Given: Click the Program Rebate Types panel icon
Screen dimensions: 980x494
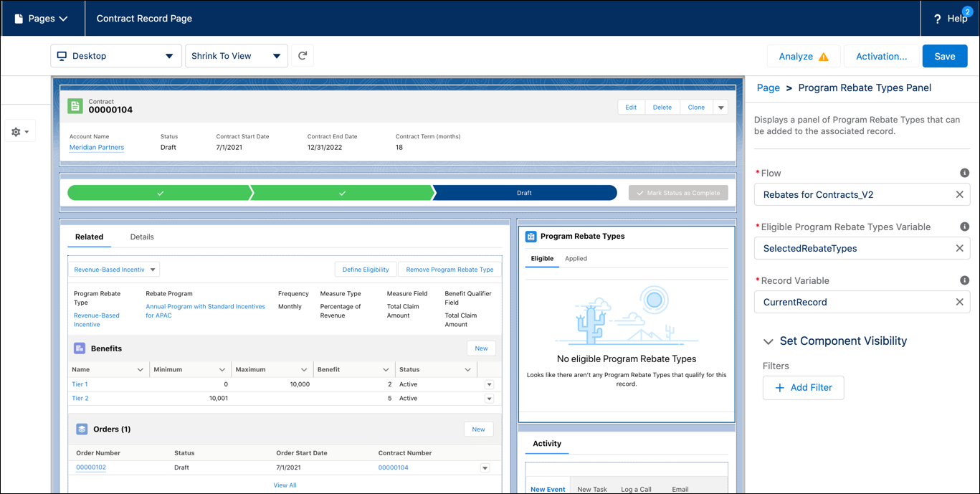Looking at the screenshot, I should click(x=531, y=236).
